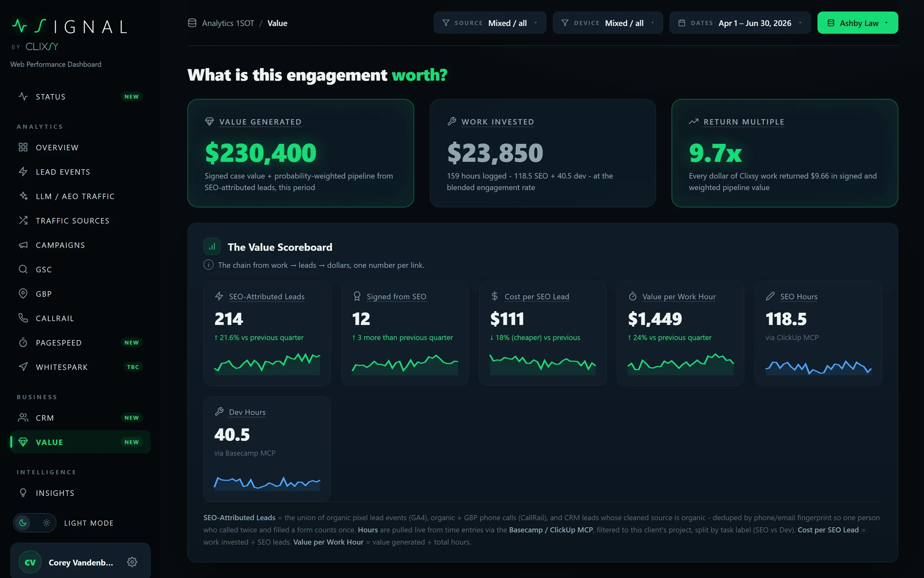Click the Return Multiple underlined label
This screenshot has height=578, width=924.
coord(744,122)
